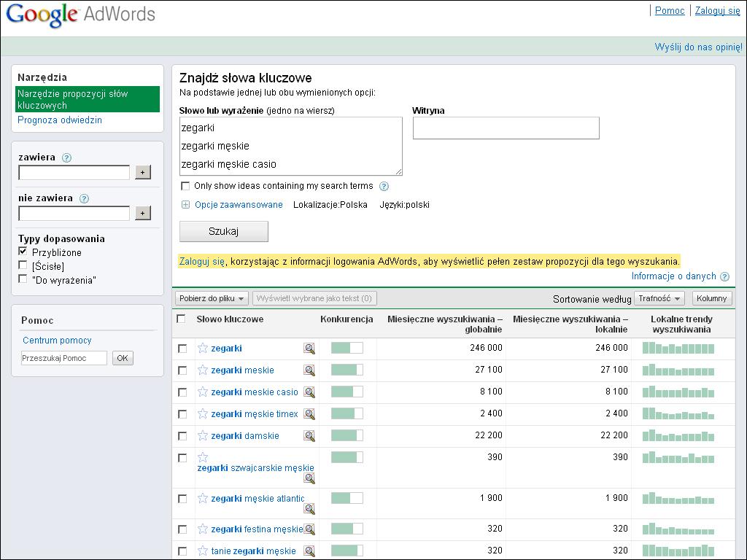Open keyword link 'zegarki meskie casio'
747x560 pixels.
[x=255, y=392]
